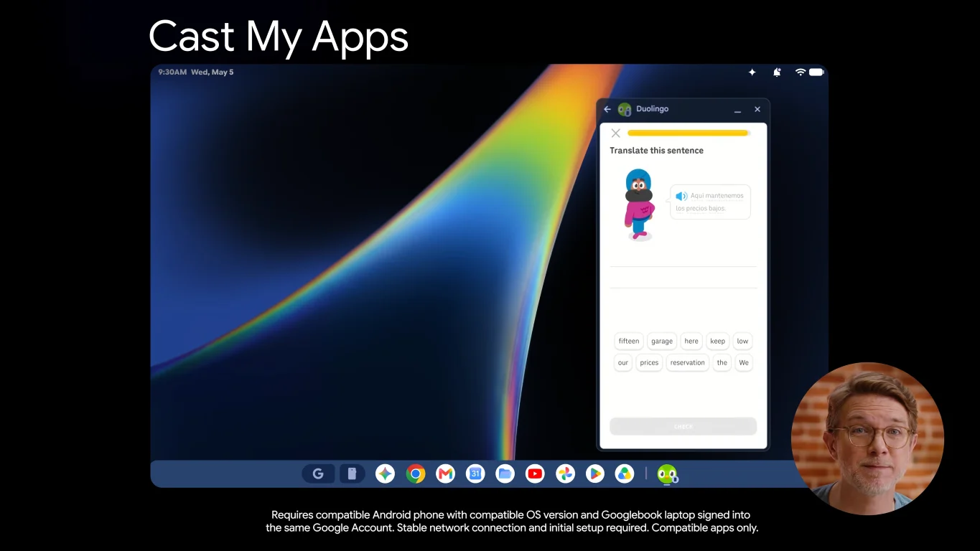
Task: Click the Duolingo icon in the shelf
Action: (667, 474)
